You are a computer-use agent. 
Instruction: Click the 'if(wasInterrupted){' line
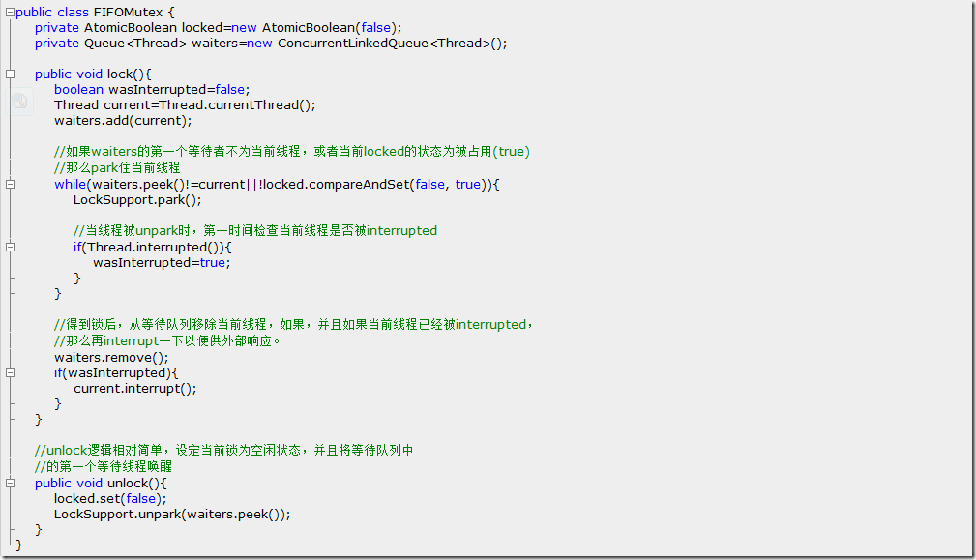pos(116,372)
